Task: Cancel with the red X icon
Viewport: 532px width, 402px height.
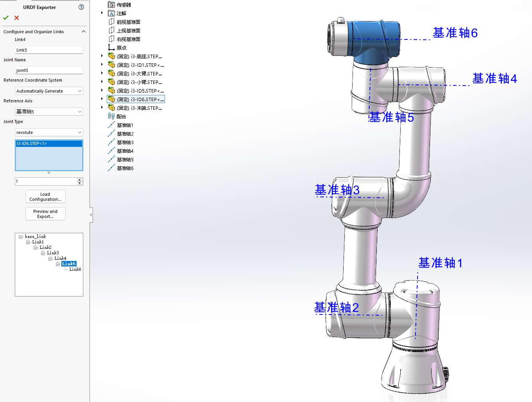Action: click(x=16, y=18)
